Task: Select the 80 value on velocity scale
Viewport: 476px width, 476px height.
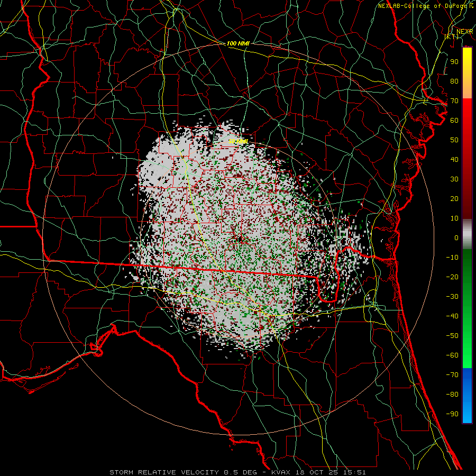Action: pyautogui.click(x=454, y=81)
